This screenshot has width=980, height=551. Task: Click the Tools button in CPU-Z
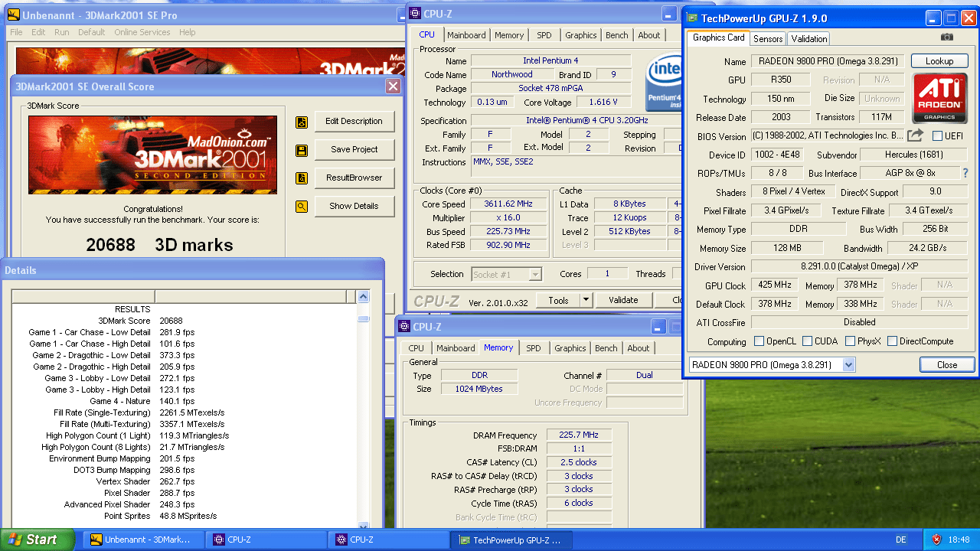tap(558, 300)
